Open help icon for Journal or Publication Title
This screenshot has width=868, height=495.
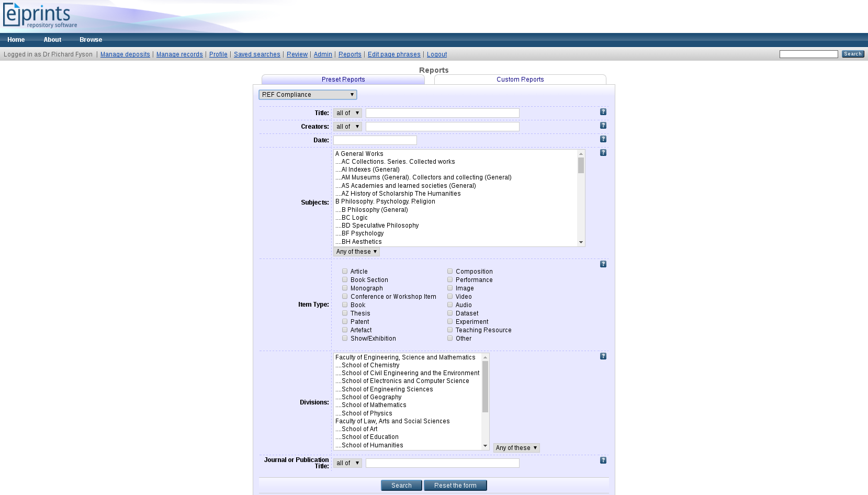[x=603, y=460]
